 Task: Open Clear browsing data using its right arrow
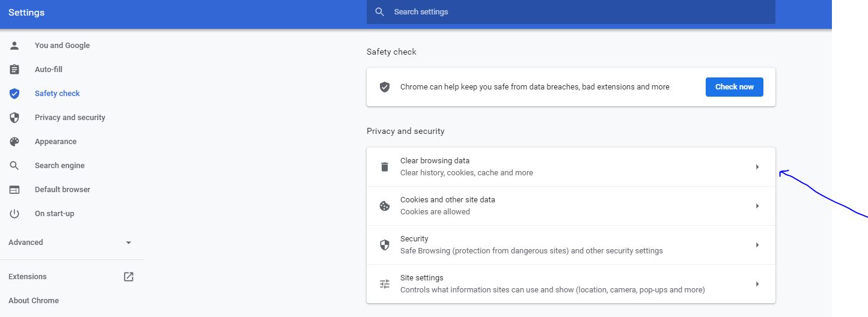click(757, 167)
